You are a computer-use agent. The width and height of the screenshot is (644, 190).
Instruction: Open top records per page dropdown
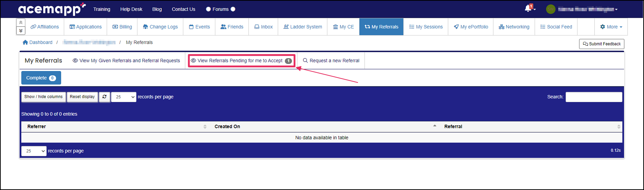pos(124,97)
